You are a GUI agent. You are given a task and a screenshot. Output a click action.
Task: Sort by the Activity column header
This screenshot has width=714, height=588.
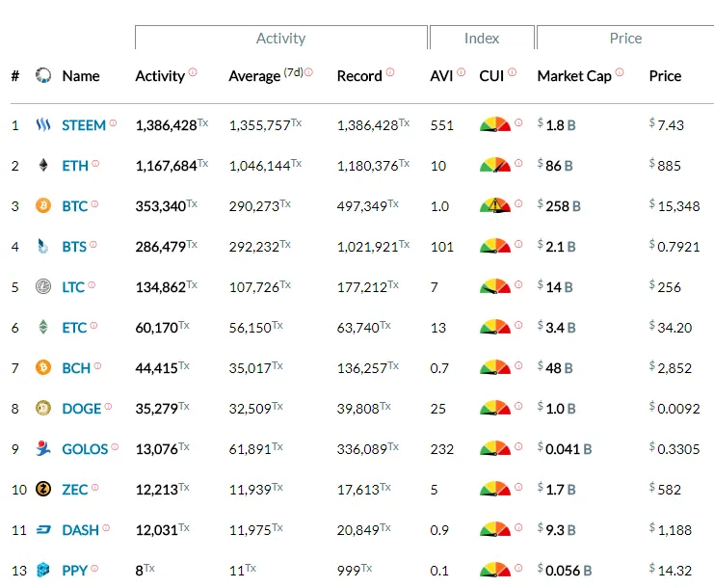click(160, 75)
